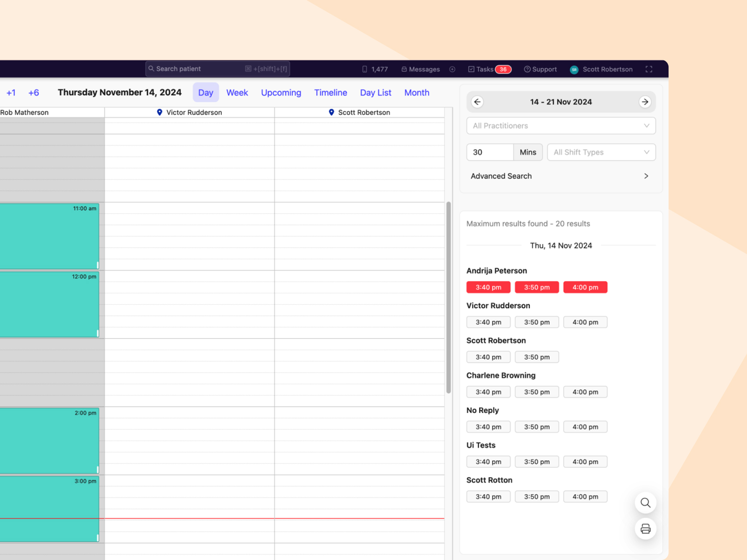
Task: Click the Victor Rudderson column header name
Action: click(x=194, y=112)
